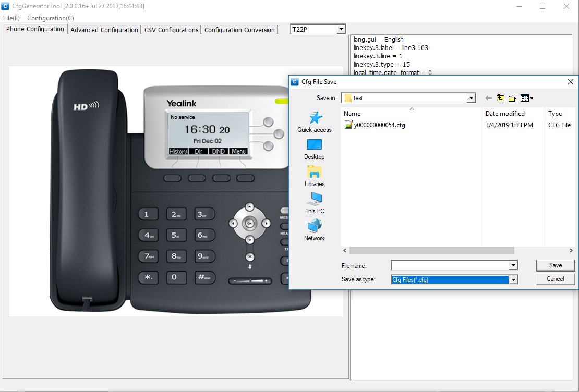Click the phone keypad number 9 key
This screenshot has height=392, width=579.
(x=204, y=256)
